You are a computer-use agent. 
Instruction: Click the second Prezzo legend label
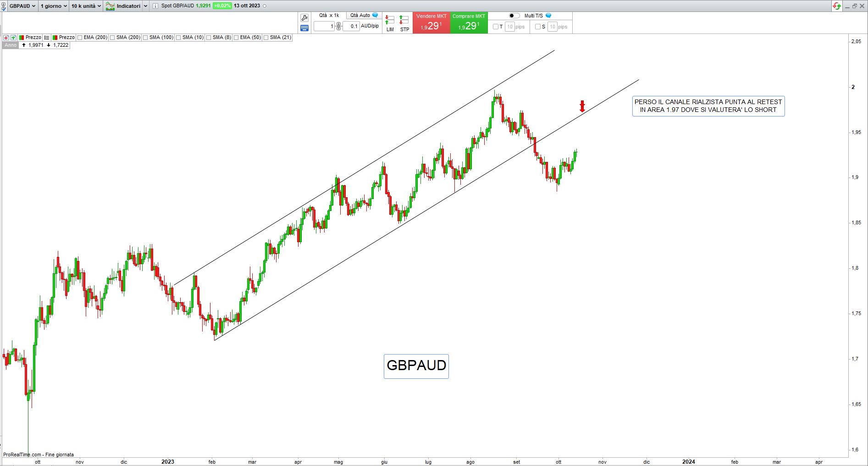pyautogui.click(x=67, y=38)
